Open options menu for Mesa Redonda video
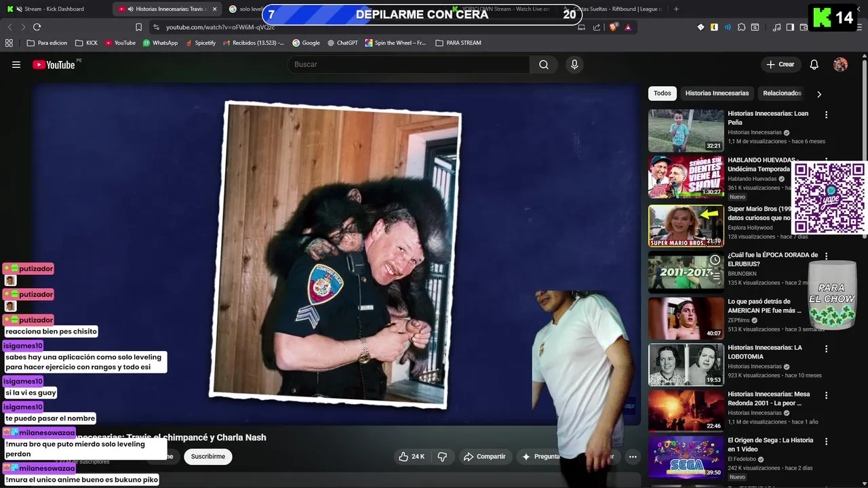This screenshot has height=488, width=868. click(826, 395)
